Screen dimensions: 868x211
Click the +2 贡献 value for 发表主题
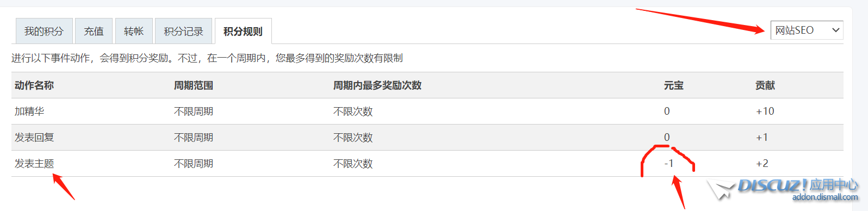[762, 164]
